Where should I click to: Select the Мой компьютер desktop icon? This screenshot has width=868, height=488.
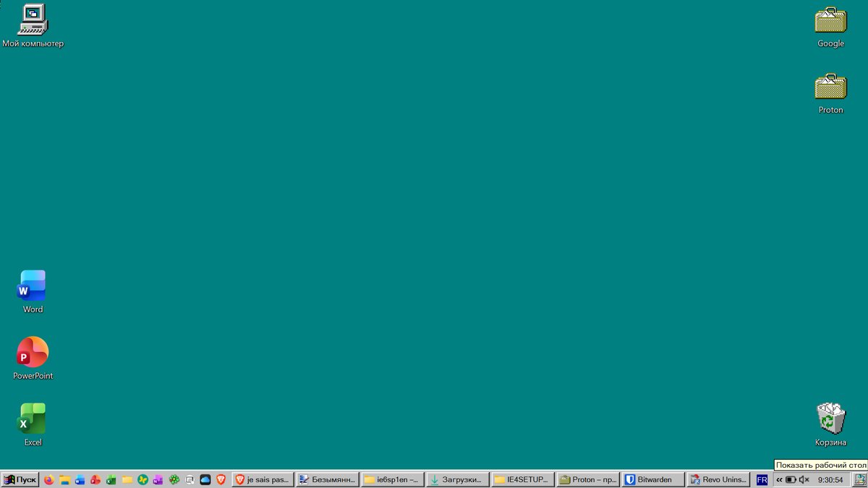pyautogui.click(x=33, y=26)
